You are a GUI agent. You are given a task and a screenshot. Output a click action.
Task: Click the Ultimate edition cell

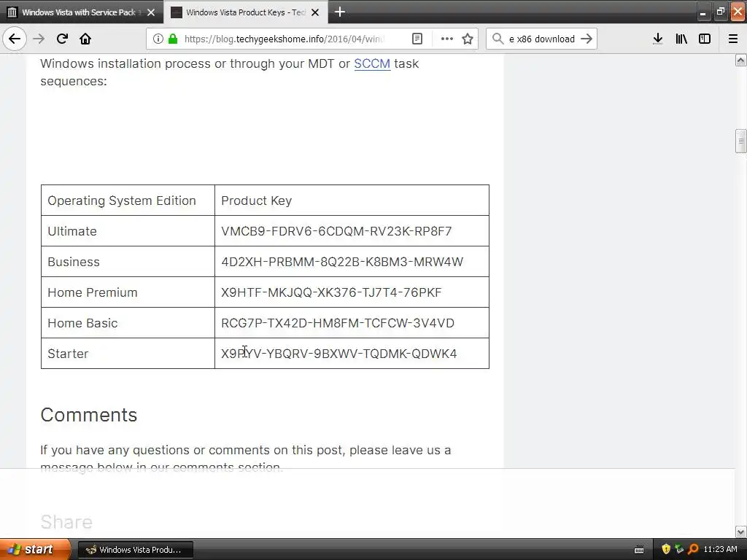(x=128, y=231)
